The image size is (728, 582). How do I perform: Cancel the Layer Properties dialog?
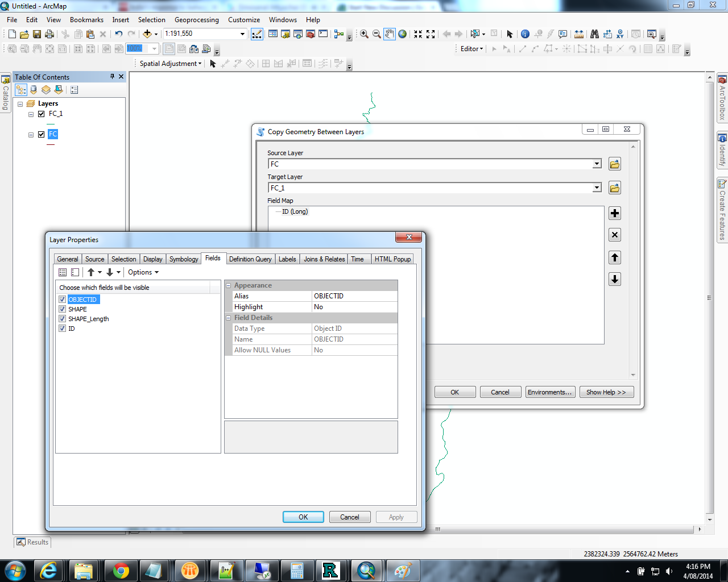click(350, 517)
